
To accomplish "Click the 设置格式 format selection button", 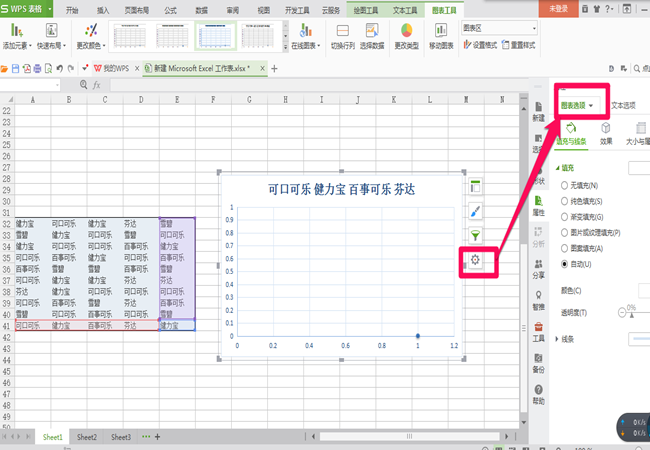I will [x=480, y=45].
